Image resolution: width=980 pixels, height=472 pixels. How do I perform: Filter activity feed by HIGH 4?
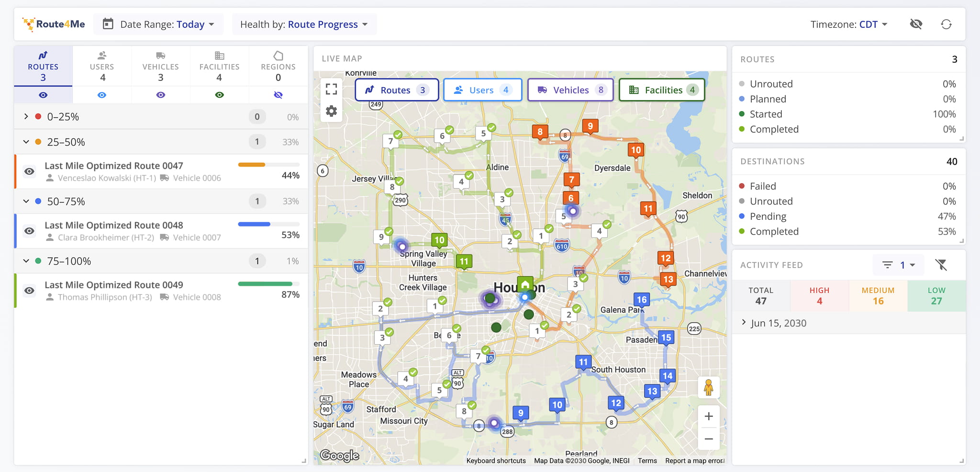[x=819, y=296]
